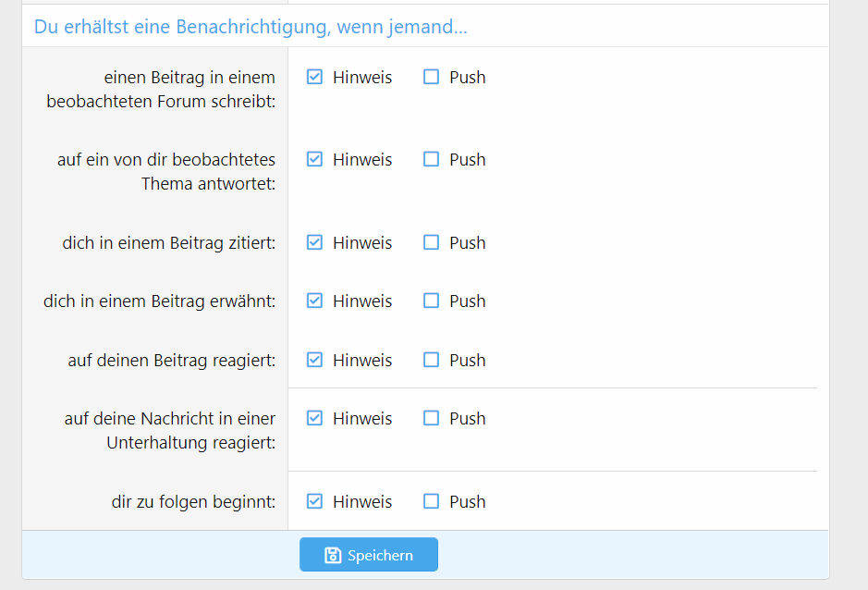Click the 'dich in einem Beitrag zitiert' label

169,243
